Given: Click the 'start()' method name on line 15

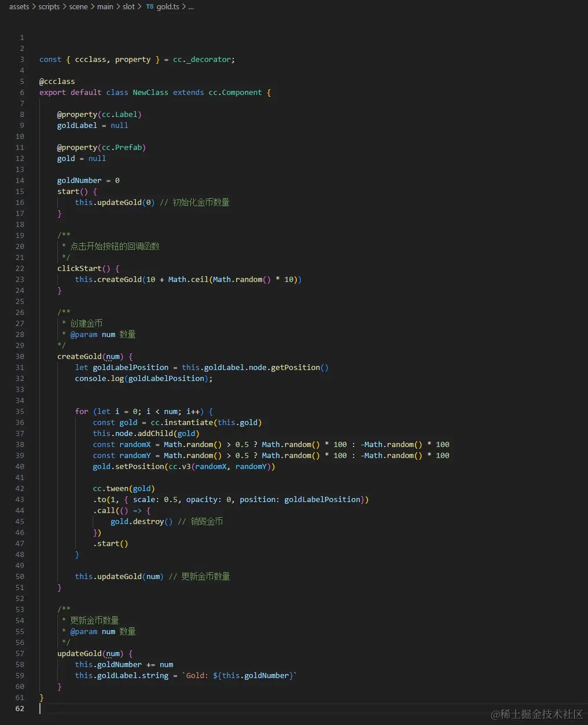Looking at the screenshot, I should [x=72, y=192].
